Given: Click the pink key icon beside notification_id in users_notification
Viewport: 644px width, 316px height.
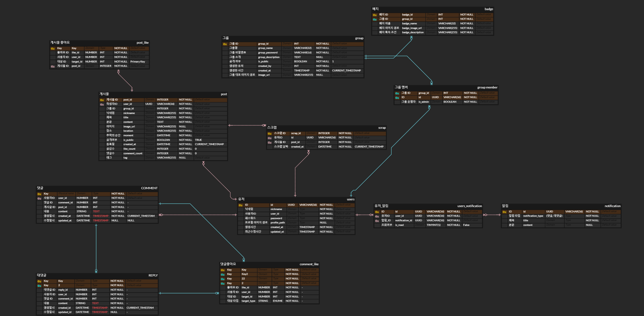Looking at the screenshot, I should click(x=377, y=221).
